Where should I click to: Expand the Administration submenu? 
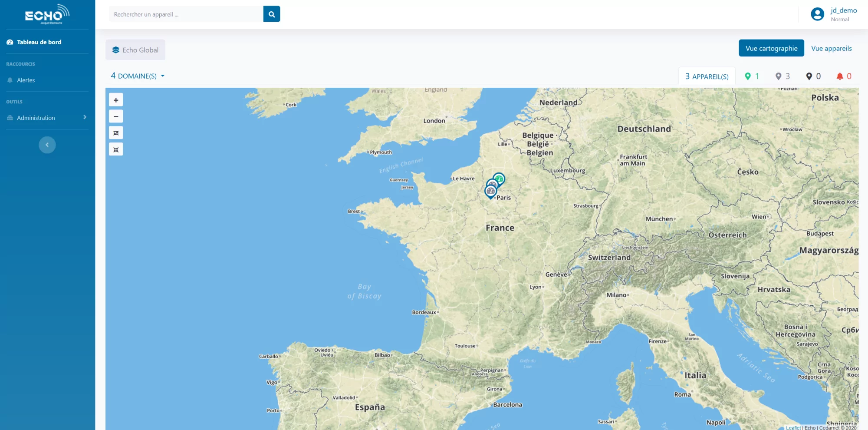(x=47, y=118)
